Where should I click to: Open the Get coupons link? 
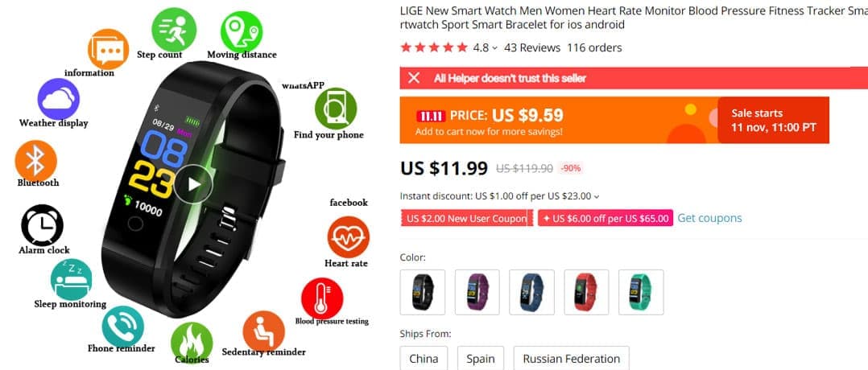pos(709,218)
